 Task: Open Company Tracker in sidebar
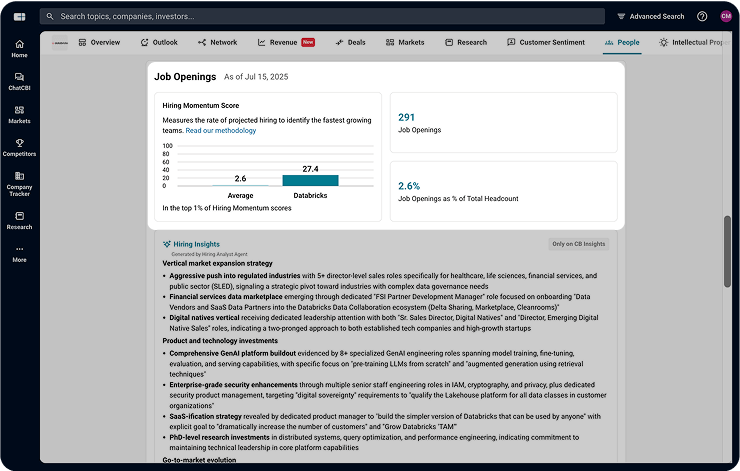point(19,183)
